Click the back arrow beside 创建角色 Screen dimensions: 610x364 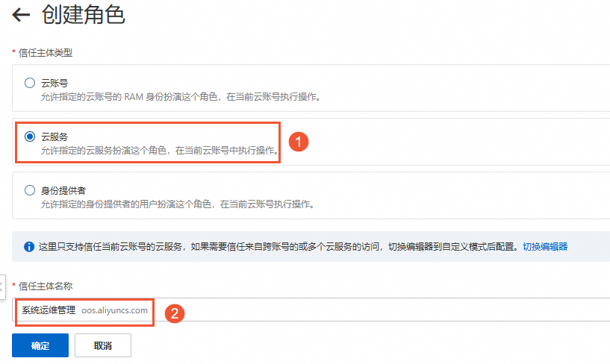(x=21, y=15)
